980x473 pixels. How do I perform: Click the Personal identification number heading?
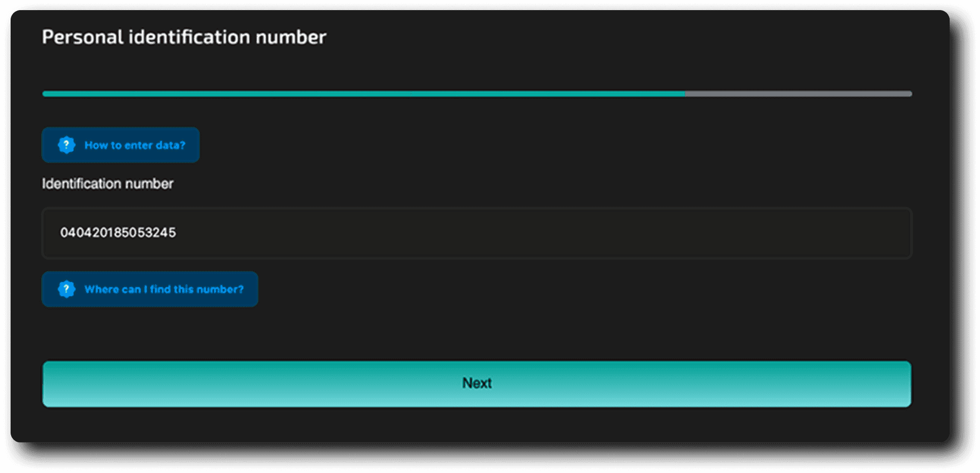(184, 37)
